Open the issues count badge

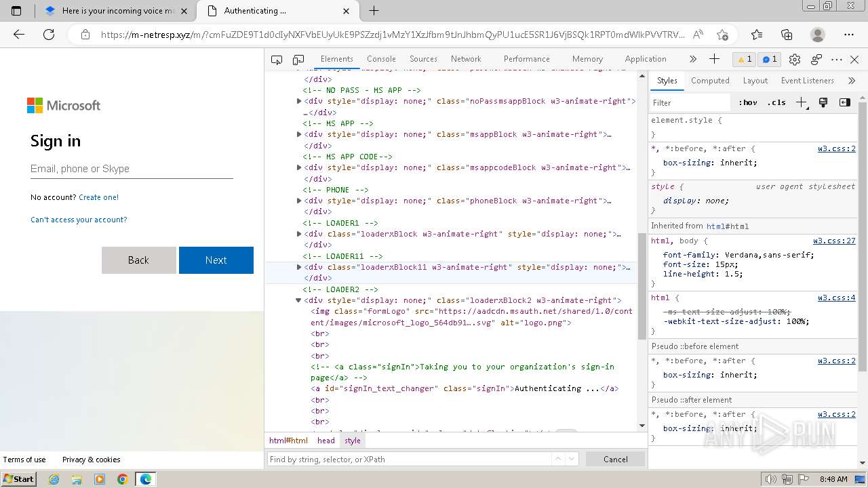pos(770,59)
